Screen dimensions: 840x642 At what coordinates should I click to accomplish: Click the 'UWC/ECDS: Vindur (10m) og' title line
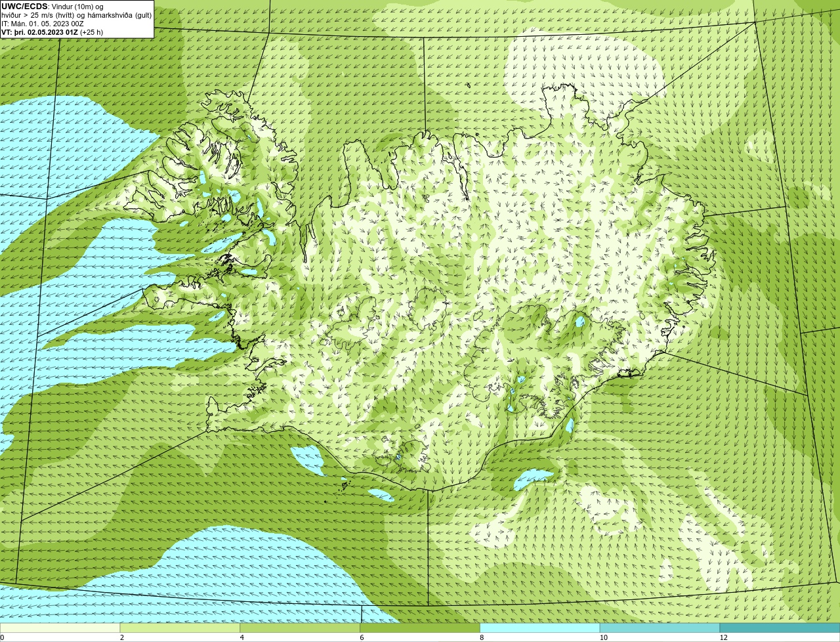coord(52,7)
